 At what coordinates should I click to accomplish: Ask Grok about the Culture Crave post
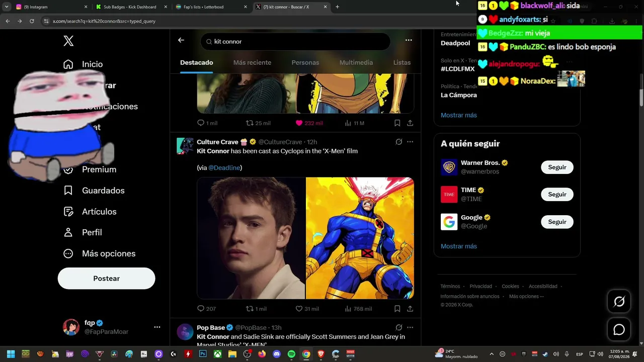[x=399, y=142]
